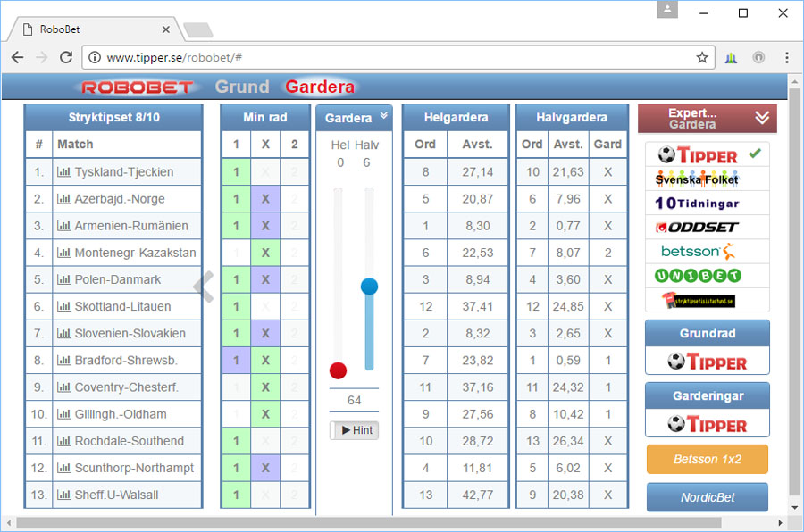Open stats chart icon for Azerbajd.-Norge

(x=63, y=199)
